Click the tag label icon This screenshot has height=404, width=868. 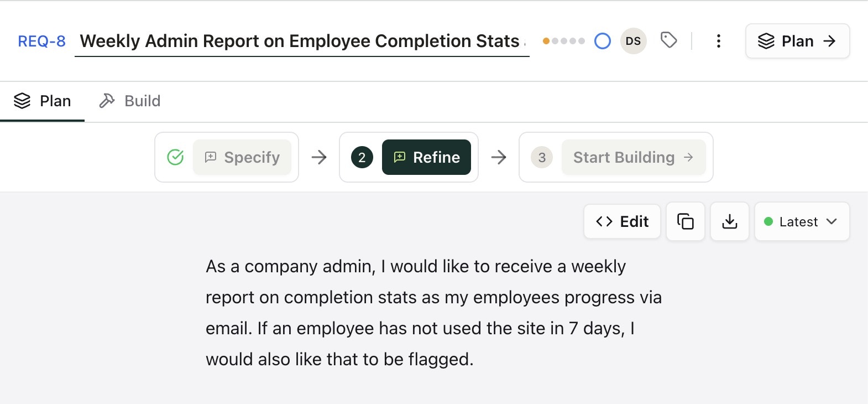click(x=668, y=40)
